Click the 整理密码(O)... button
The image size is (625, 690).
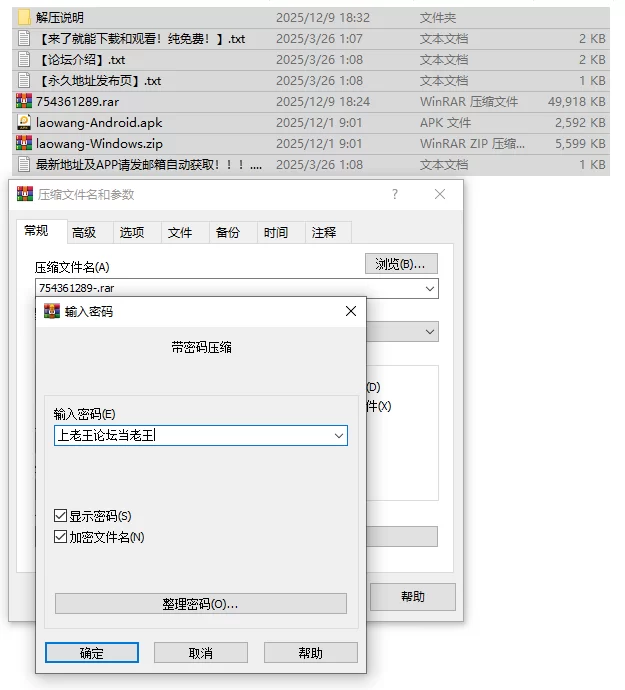(201, 604)
